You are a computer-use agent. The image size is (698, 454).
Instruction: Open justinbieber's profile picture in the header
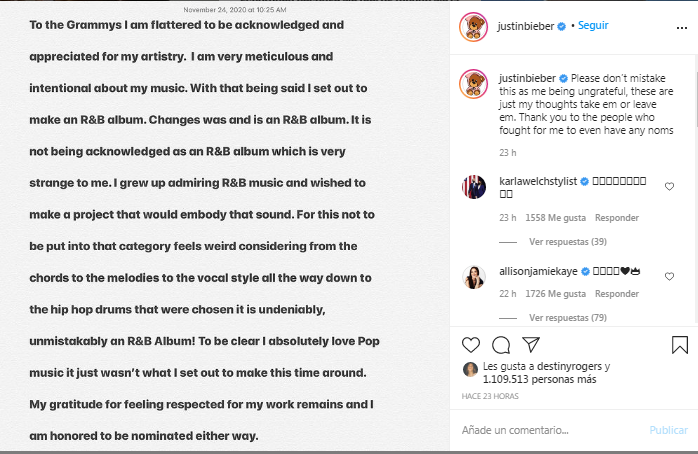pyautogui.click(x=473, y=27)
